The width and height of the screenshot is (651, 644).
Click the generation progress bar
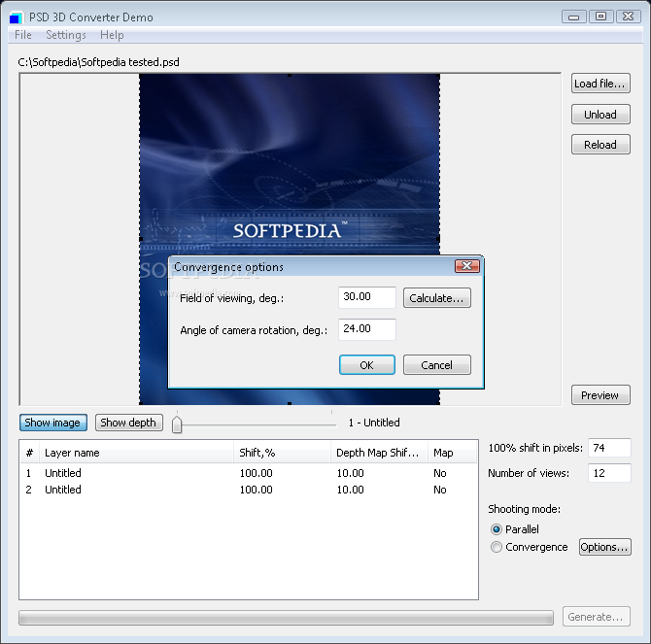coord(286,618)
